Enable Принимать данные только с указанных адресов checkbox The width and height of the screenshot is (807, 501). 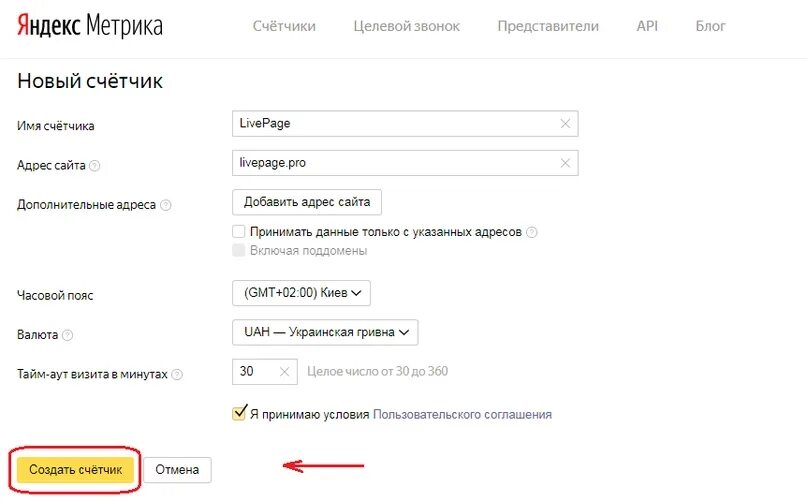tap(238, 232)
